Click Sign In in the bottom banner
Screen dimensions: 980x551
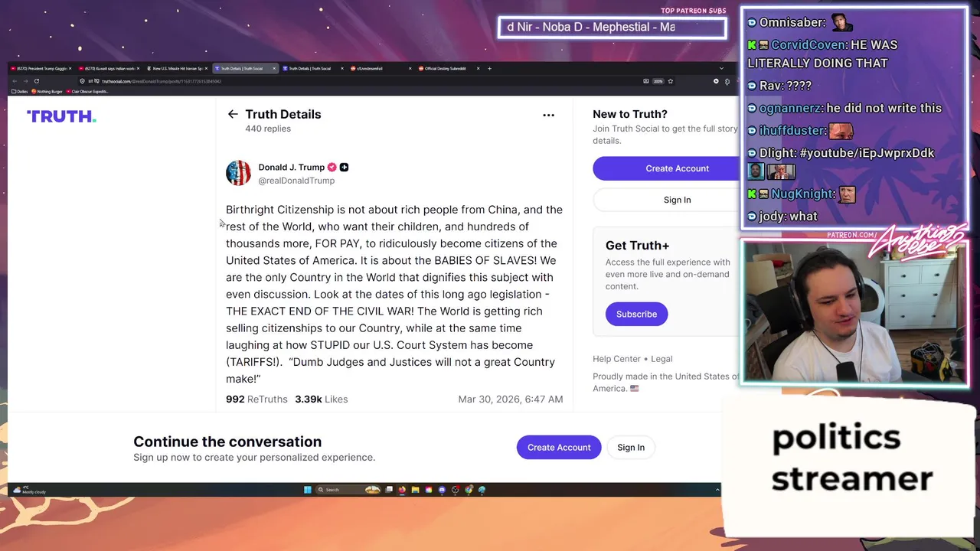631,448
